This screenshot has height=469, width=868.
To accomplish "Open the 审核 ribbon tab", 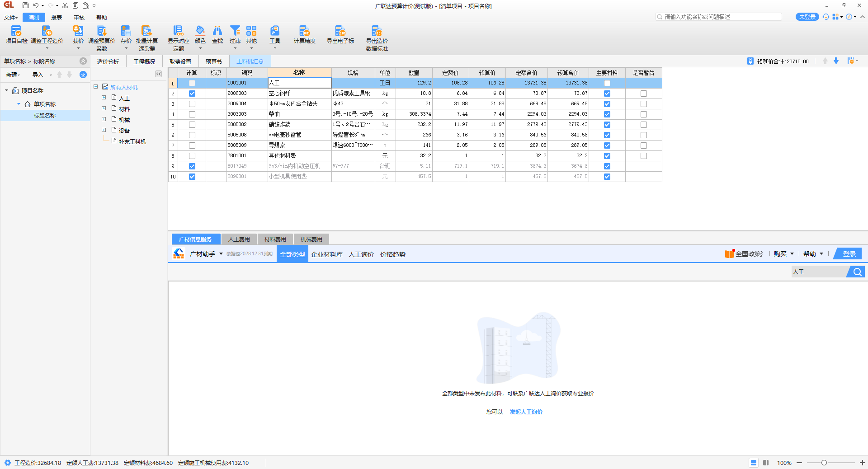I will [x=79, y=17].
